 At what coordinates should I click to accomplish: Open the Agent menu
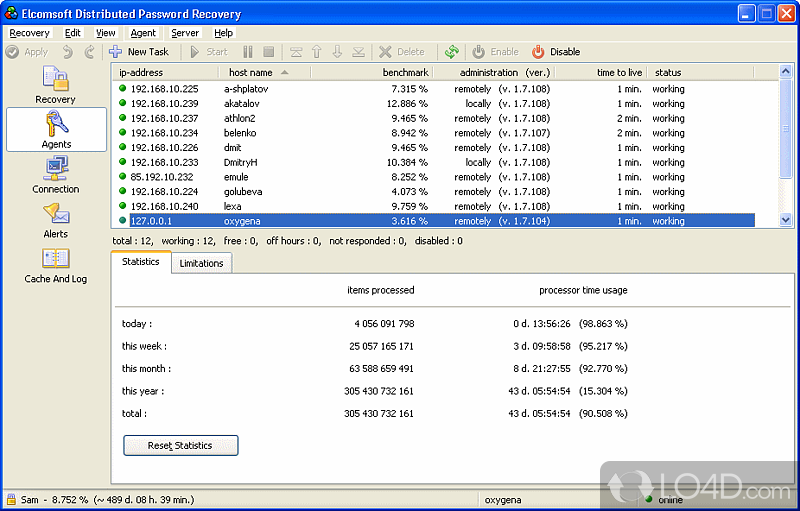point(143,33)
